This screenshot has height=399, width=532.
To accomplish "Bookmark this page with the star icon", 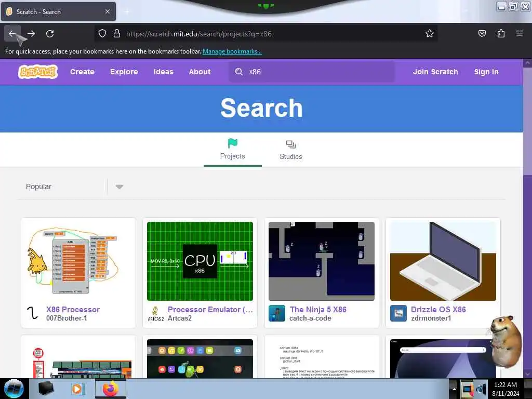I will pos(430,33).
